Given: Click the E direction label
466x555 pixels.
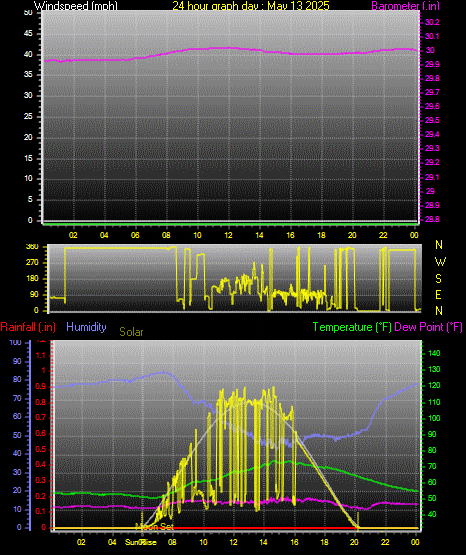Looking at the screenshot, I should [438, 295].
